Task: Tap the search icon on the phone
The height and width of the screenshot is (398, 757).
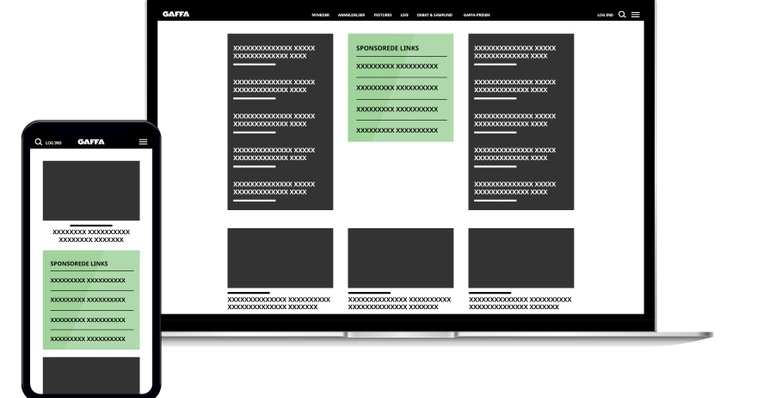Action: (x=38, y=142)
